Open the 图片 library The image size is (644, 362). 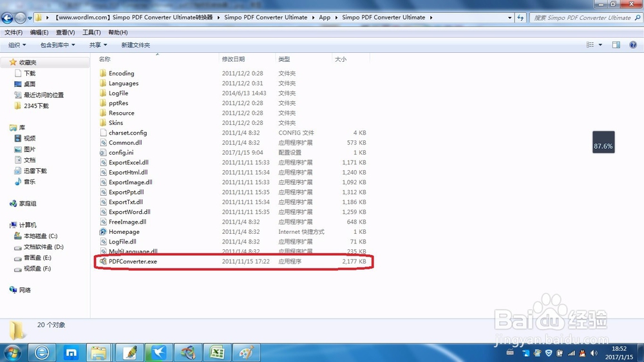[x=30, y=149]
